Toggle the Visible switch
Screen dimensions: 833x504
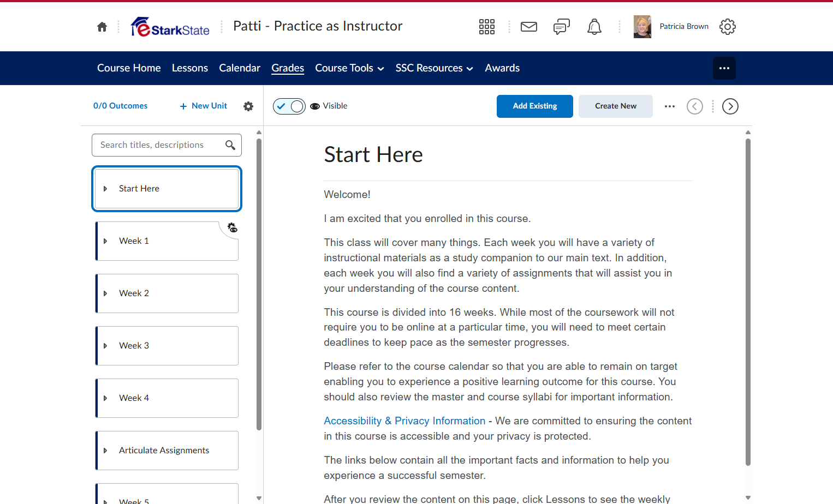(289, 106)
